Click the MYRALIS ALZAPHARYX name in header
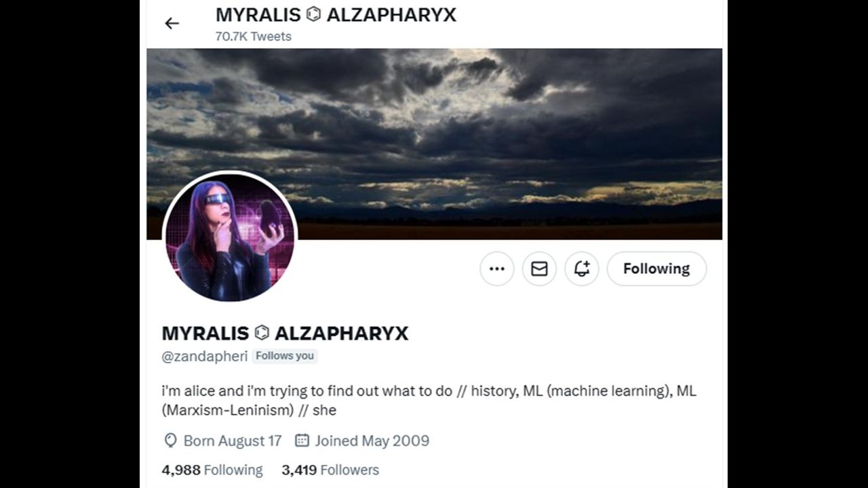This screenshot has width=868, height=488. [336, 15]
